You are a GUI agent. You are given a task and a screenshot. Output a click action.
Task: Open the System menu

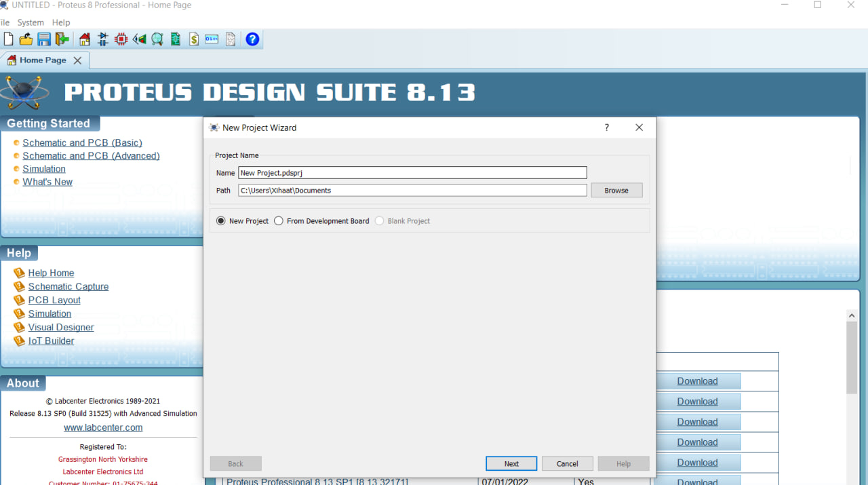point(31,22)
